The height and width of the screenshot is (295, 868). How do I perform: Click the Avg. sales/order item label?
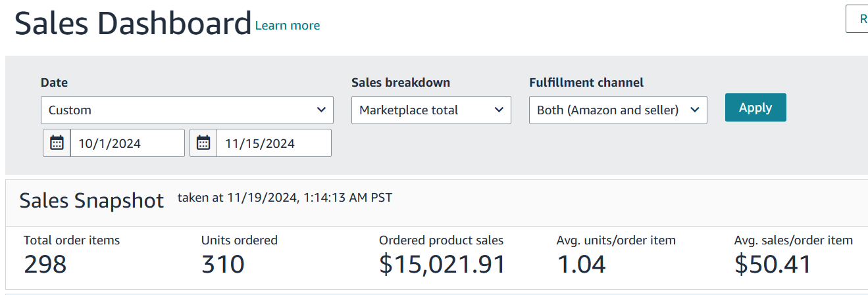click(794, 240)
